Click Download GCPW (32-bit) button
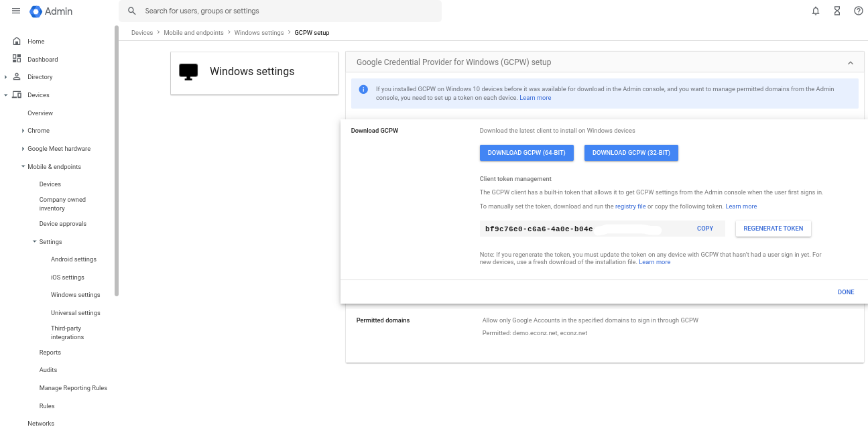This screenshot has height=431, width=868. (x=631, y=153)
